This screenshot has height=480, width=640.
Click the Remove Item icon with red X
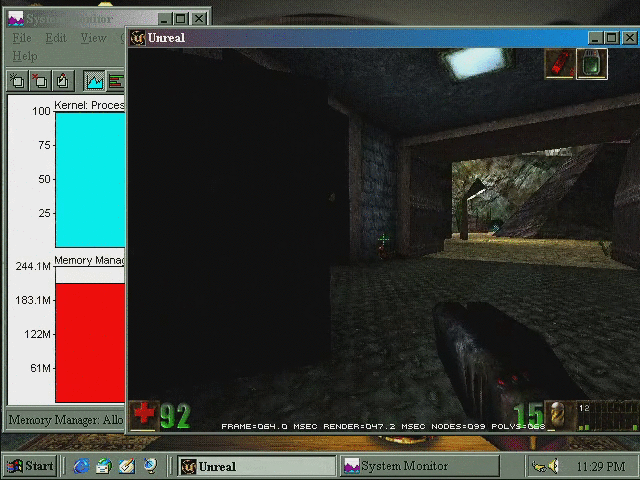click(40, 81)
